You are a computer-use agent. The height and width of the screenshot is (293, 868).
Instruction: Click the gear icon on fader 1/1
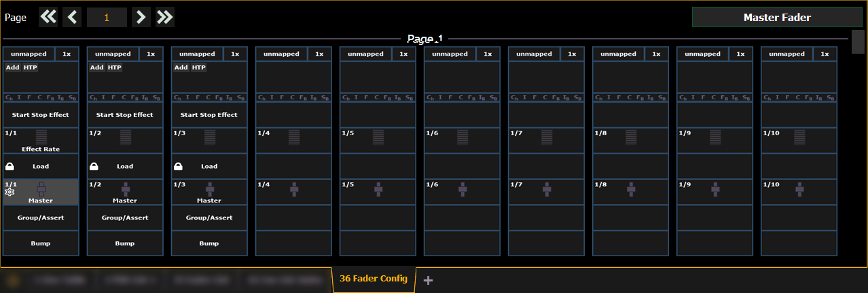[10, 192]
